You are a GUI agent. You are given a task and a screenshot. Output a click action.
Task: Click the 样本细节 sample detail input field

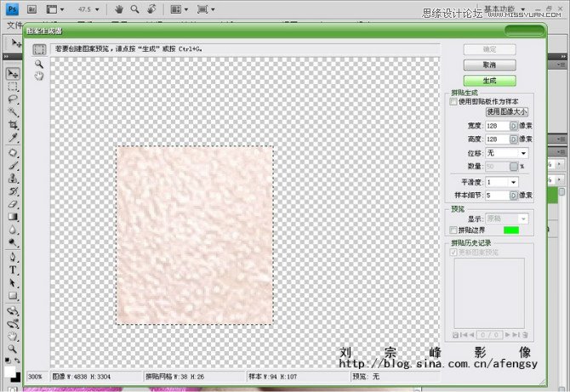point(498,196)
